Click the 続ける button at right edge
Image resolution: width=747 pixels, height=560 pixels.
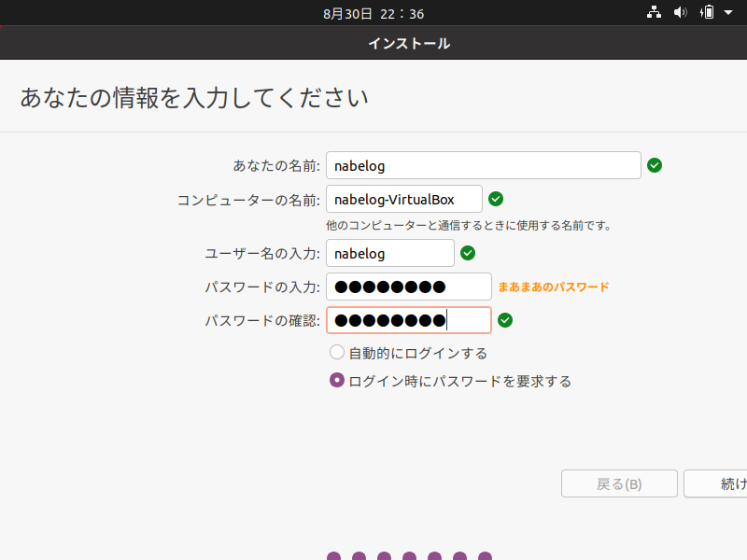tap(715, 483)
